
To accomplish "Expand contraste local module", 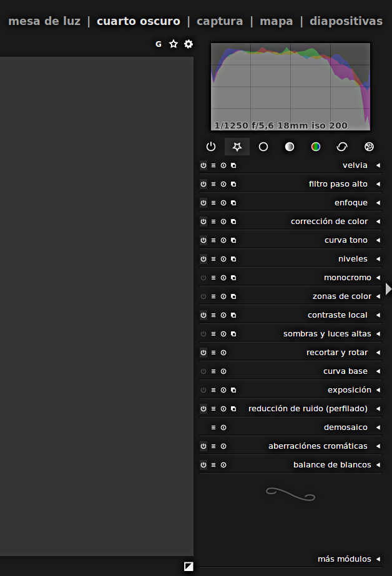I will point(378,315).
